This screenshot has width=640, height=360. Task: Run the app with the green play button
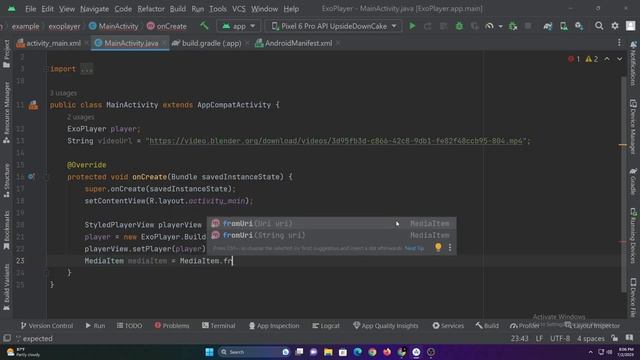tap(412, 26)
